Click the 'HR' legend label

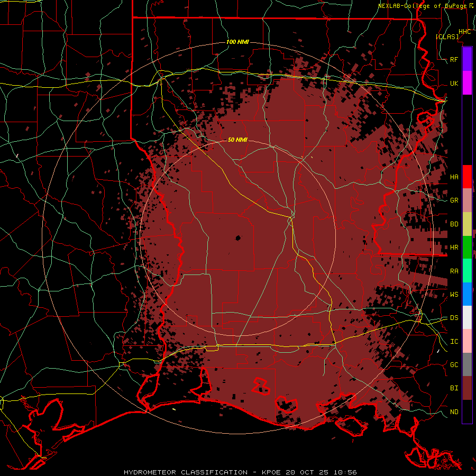pos(454,248)
